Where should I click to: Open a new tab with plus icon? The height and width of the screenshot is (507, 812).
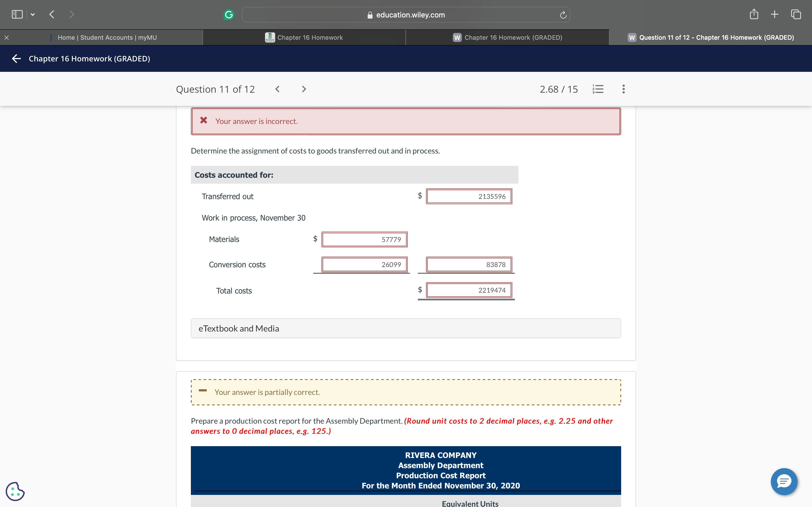[775, 14]
